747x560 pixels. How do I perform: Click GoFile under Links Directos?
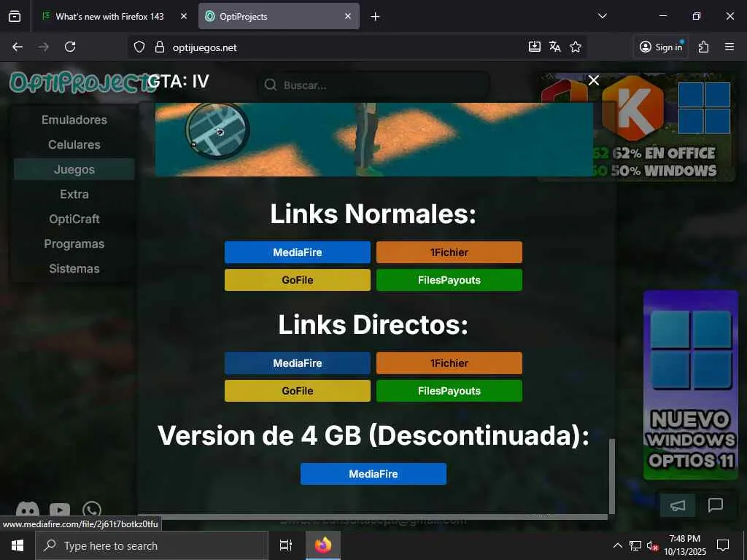coord(298,391)
